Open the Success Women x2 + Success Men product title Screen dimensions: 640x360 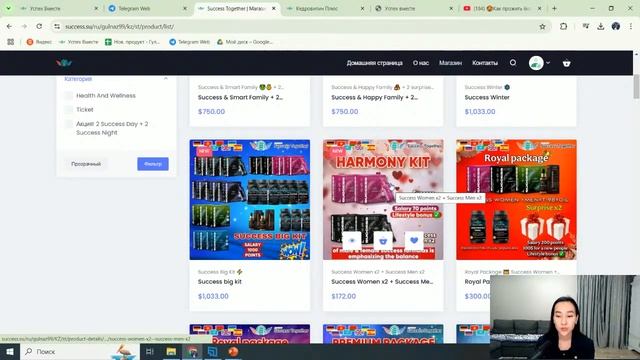click(382, 282)
